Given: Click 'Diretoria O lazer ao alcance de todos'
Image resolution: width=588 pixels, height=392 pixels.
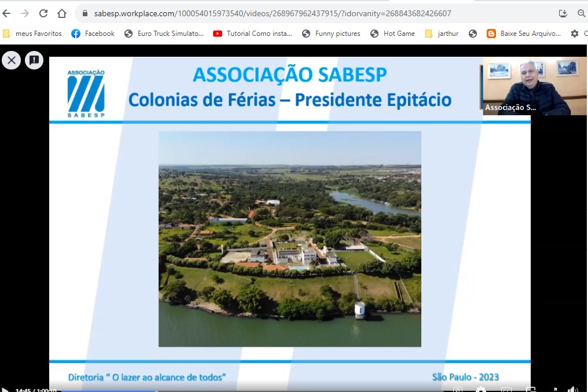Looking at the screenshot, I should coord(147,377).
